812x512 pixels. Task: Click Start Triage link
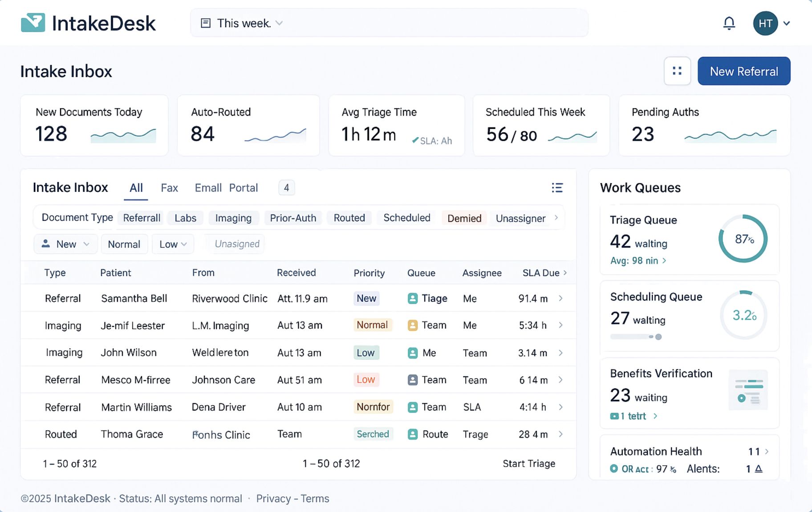[x=528, y=464]
